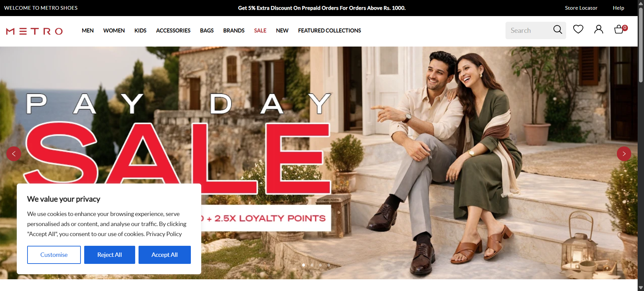The width and height of the screenshot is (644, 291).
Task: Expand the BRANDS menu
Action: 234,30
